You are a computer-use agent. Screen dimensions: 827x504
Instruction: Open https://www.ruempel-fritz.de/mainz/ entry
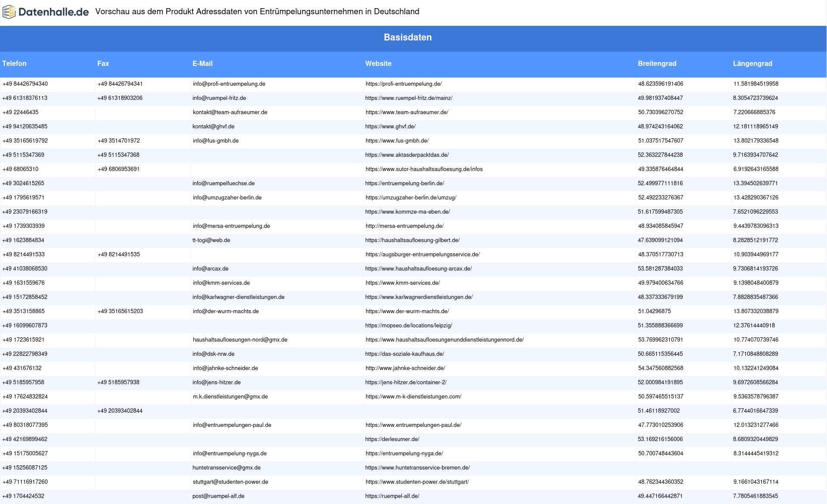pyautogui.click(x=409, y=98)
